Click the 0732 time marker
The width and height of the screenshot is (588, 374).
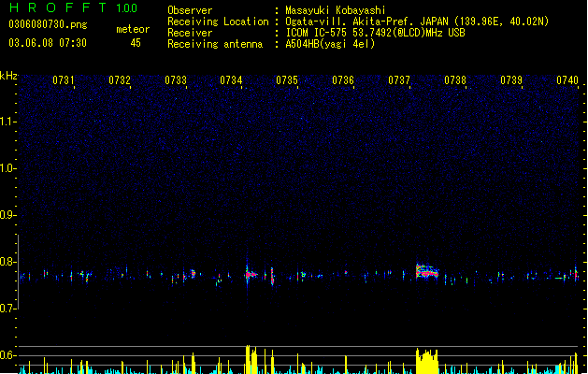tap(120, 80)
